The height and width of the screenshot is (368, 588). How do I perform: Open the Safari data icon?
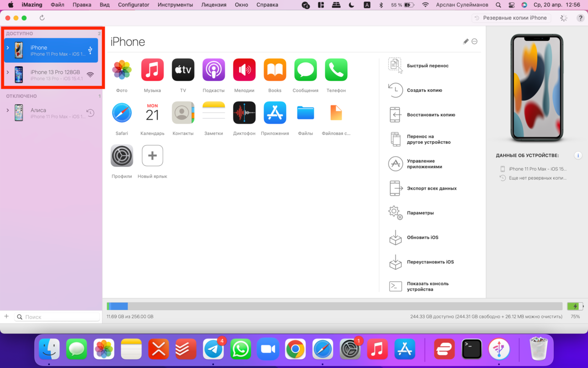(x=122, y=113)
